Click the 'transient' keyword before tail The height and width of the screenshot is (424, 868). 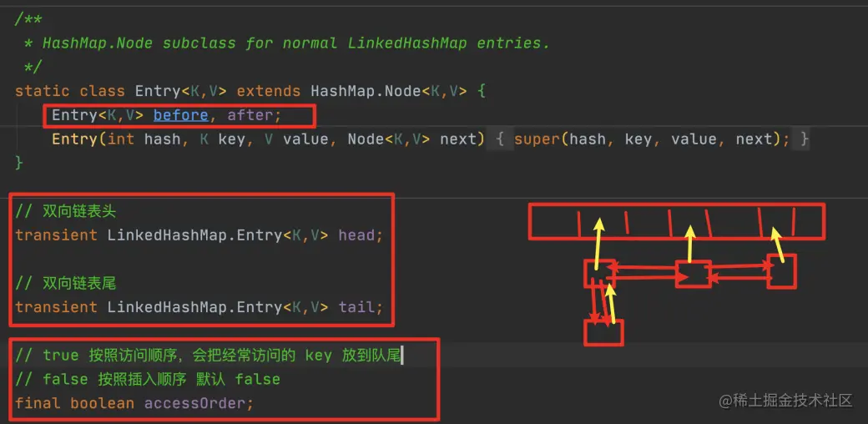tap(56, 306)
